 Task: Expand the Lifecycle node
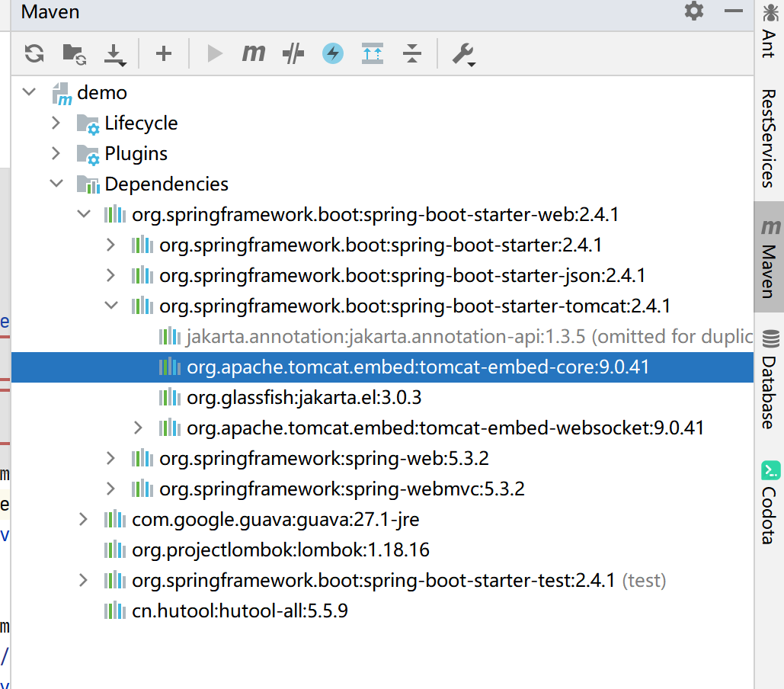[56, 123]
